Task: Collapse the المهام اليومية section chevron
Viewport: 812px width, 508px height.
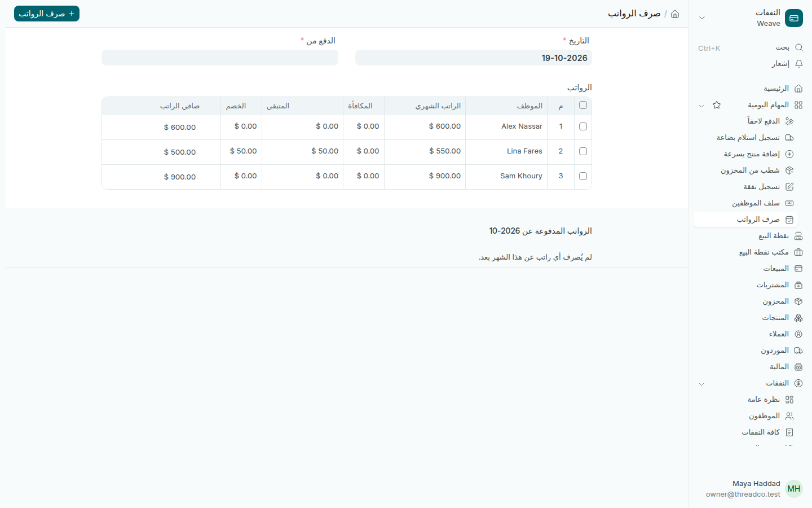Action: [x=701, y=106]
